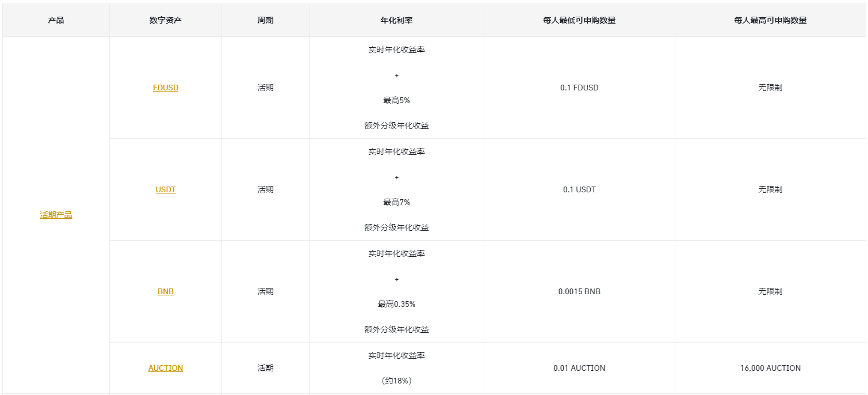Click the 每人最高可申购数量 header
The height and width of the screenshot is (395, 868).
[x=770, y=20]
